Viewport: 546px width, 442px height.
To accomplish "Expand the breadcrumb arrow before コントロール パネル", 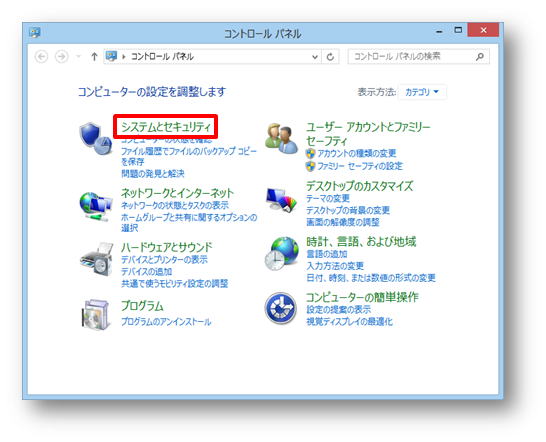I will point(124,57).
